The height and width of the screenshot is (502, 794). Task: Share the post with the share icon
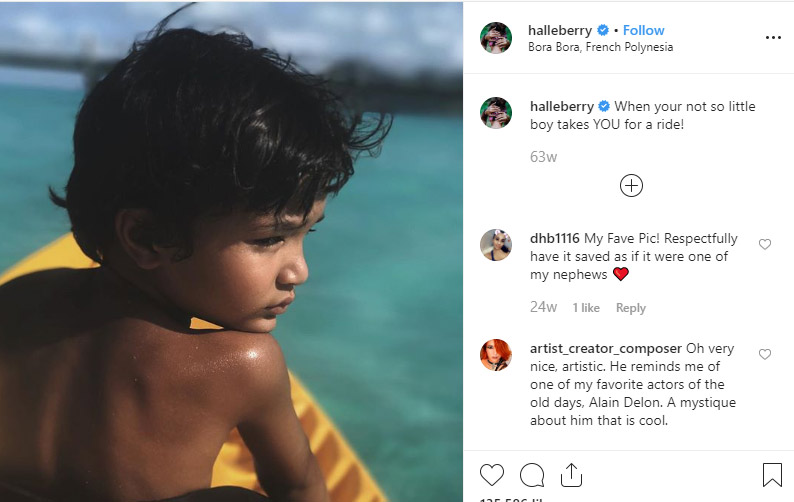point(571,474)
